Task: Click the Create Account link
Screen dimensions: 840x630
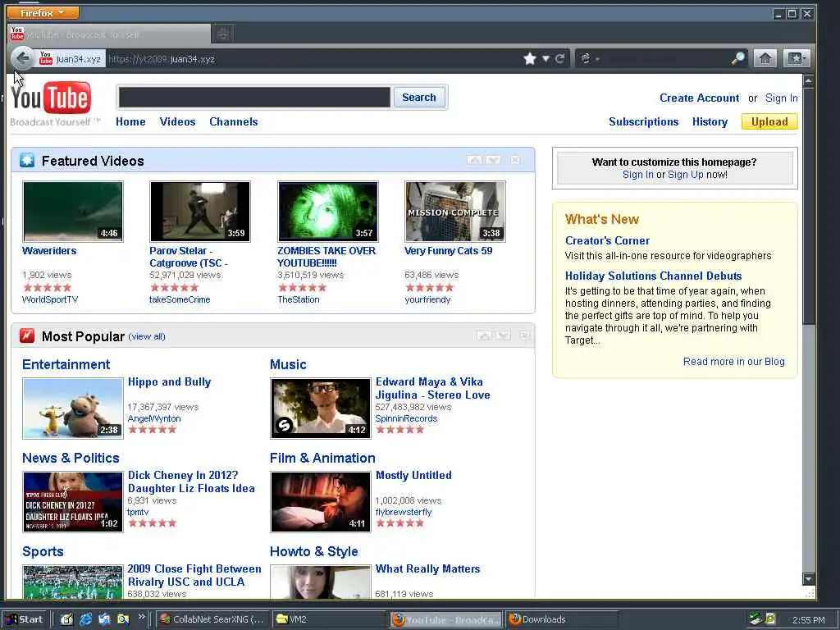Action: coord(699,98)
